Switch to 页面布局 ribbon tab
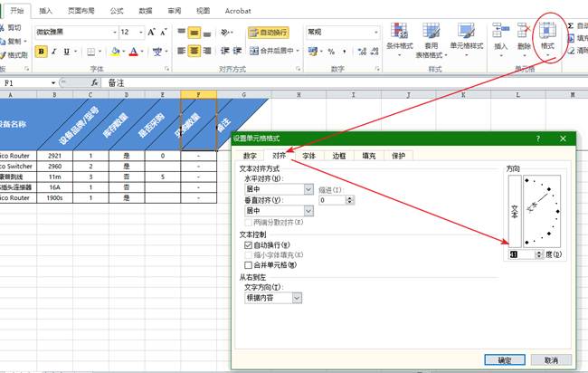Viewport: 588px width, 373px height. click(x=81, y=11)
